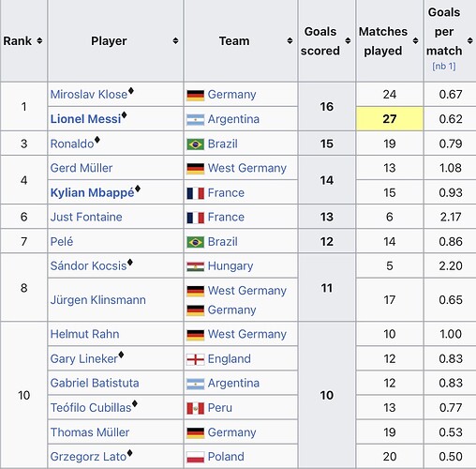Image resolution: width=476 pixels, height=469 pixels.
Task: Click the highlighted yellow 27 cell
Action: 390,119
